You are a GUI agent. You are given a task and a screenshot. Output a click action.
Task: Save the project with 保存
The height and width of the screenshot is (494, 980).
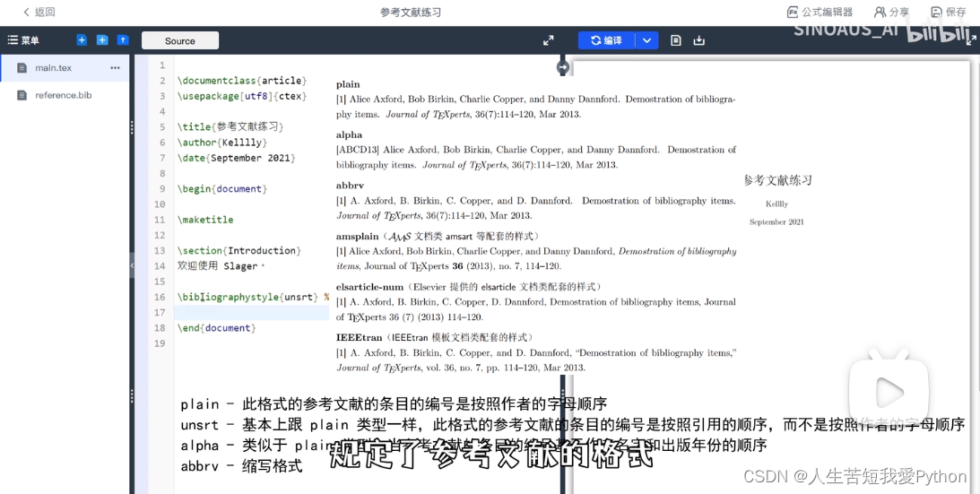tap(949, 12)
